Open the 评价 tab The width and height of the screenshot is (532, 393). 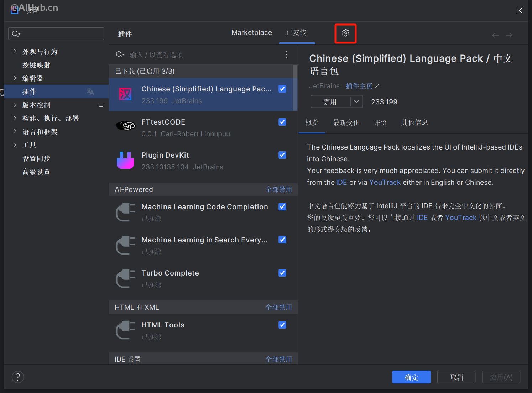(380, 122)
